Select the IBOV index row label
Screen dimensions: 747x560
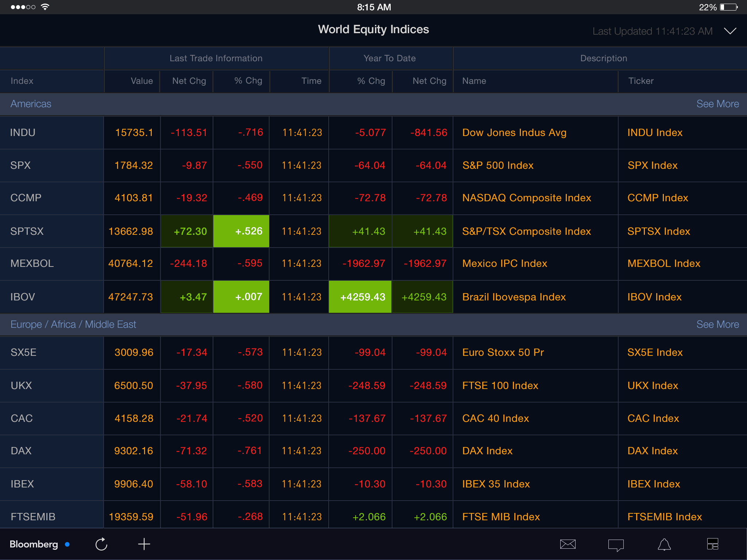(23, 297)
